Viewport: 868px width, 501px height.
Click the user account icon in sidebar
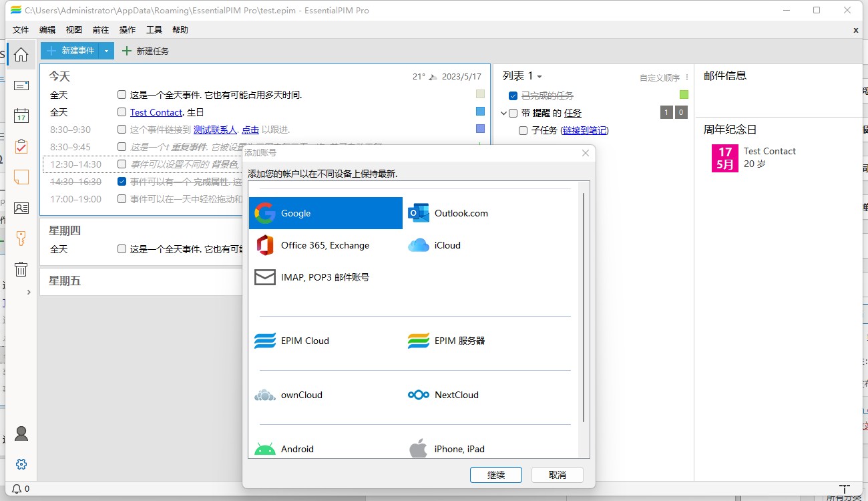tap(21, 434)
